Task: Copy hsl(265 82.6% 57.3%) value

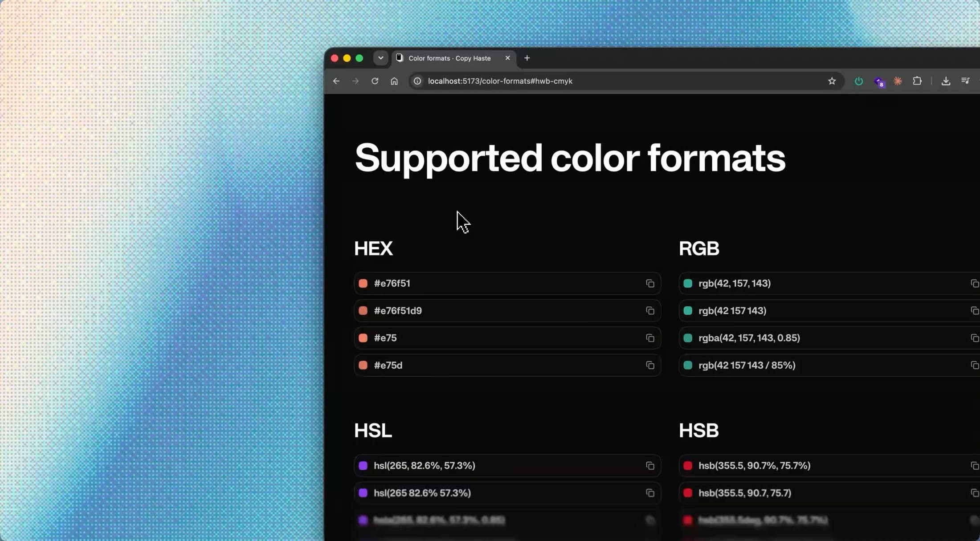Action: coord(650,493)
